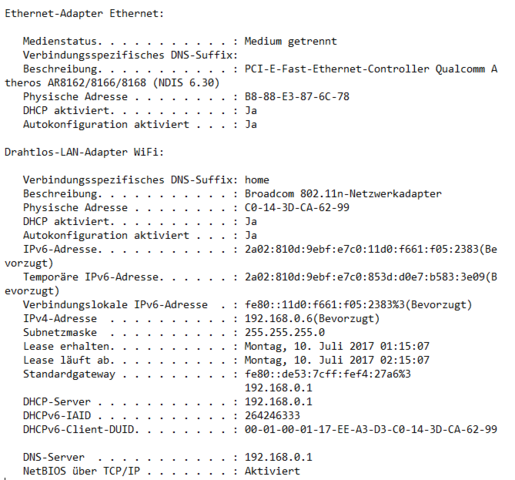Click the link-local address fe80::11d0:f661:f05:2383%3

325,305
